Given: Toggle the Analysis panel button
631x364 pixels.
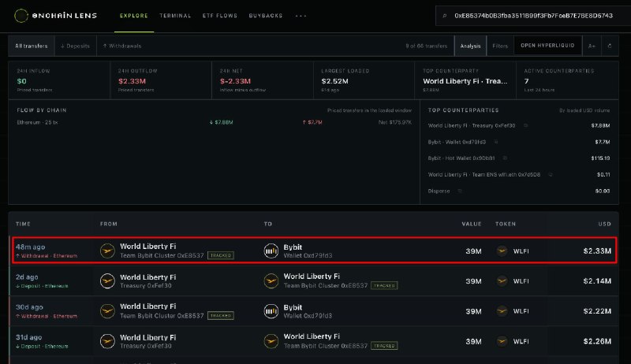Looking at the screenshot, I should pos(470,46).
